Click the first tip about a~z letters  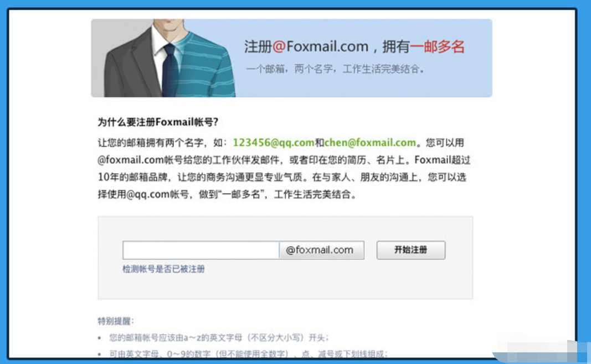tap(219, 337)
